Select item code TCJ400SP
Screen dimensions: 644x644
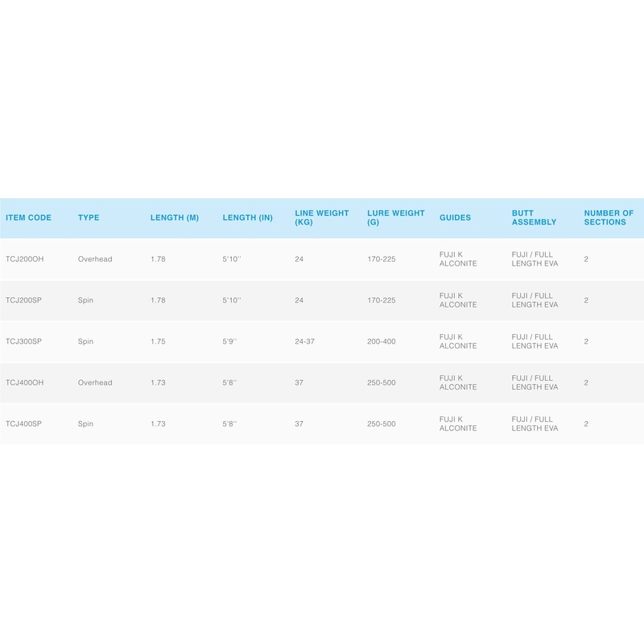tap(23, 423)
